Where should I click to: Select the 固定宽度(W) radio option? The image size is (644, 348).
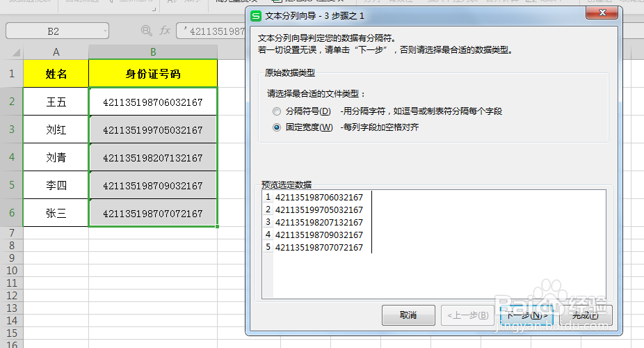click(277, 127)
